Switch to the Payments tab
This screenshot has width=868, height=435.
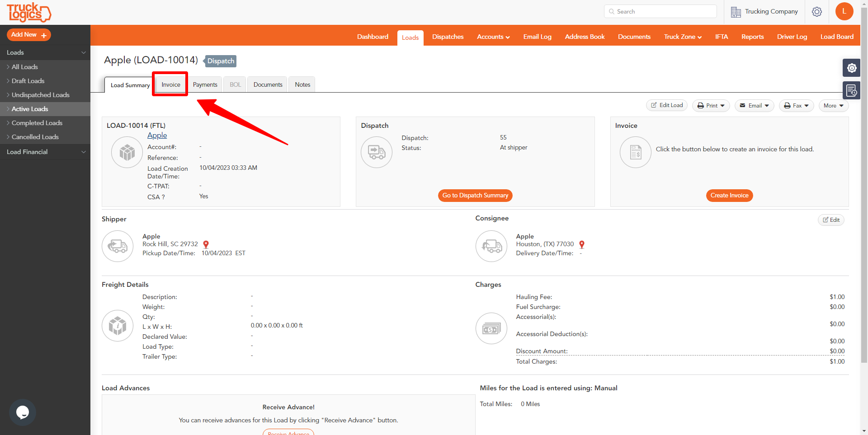tap(205, 84)
